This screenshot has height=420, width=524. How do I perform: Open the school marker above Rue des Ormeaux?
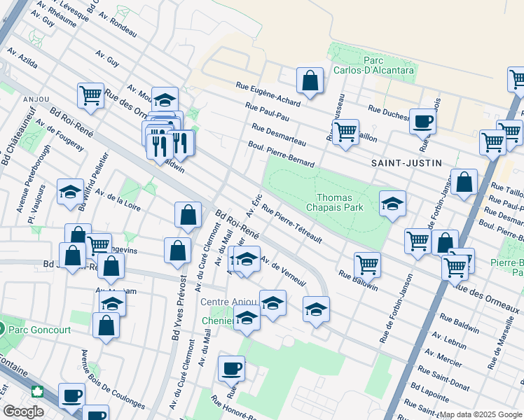pyautogui.click(x=165, y=99)
